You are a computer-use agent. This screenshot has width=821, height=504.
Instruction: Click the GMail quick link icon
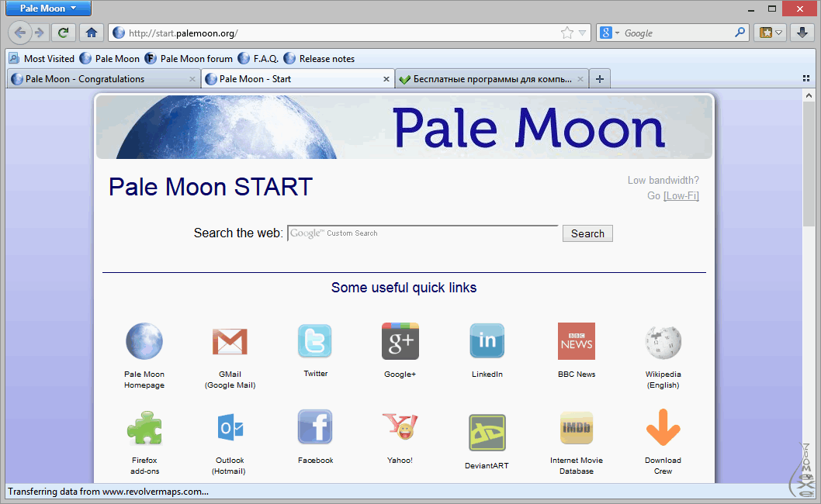pyautogui.click(x=230, y=341)
